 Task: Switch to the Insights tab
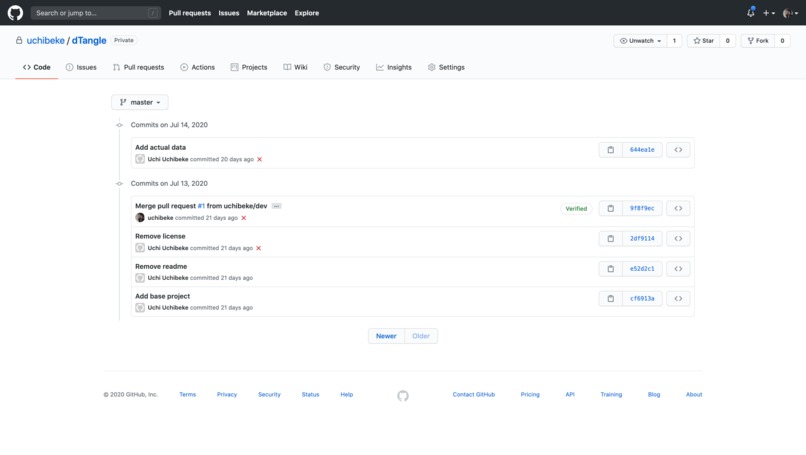(x=394, y=67)
